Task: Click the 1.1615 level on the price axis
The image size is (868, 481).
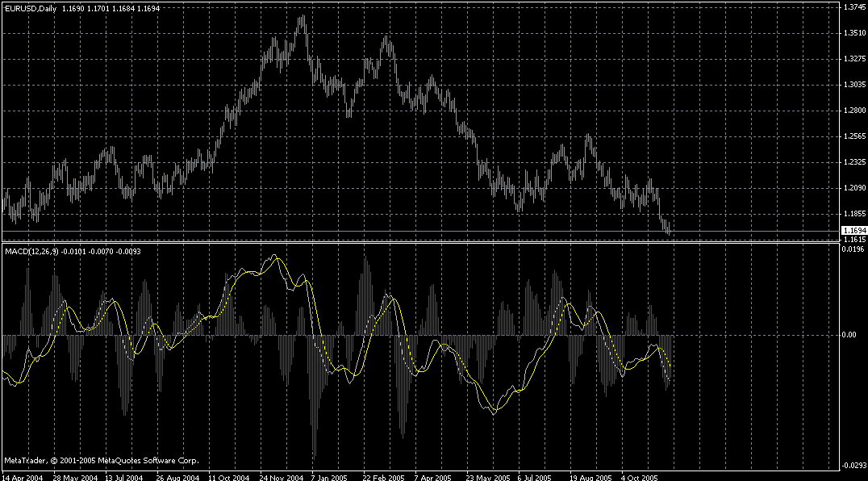Action: [853, 239]
